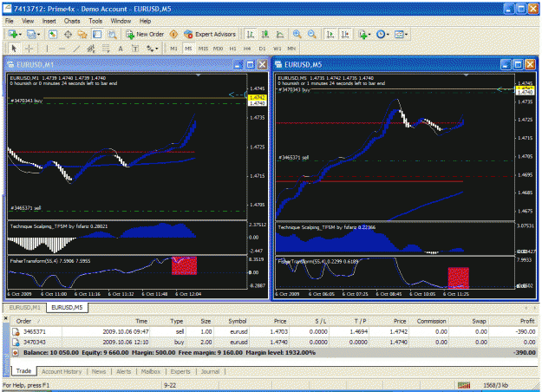
Task: Adjust the chart shift marker on the M1 chart
Action: click(x=198, y=75)
